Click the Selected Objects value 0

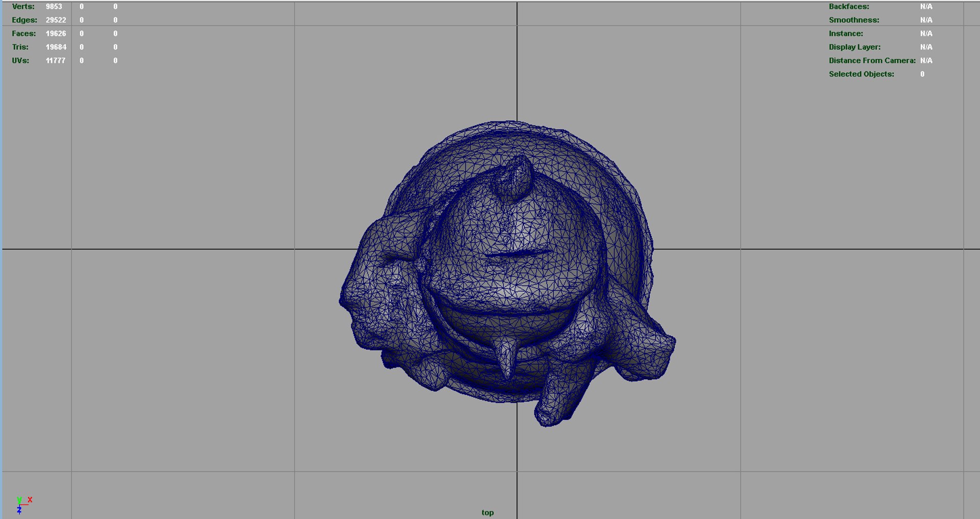(922, 74)
